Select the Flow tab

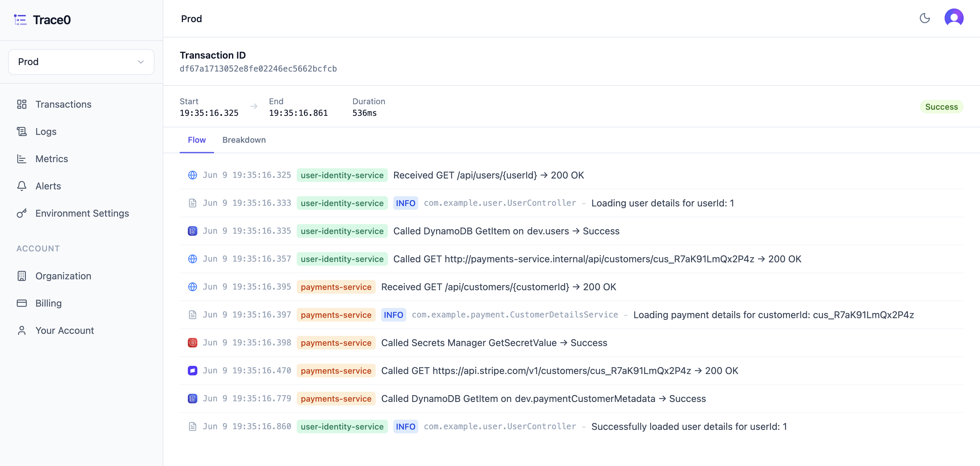click(197, 140)
